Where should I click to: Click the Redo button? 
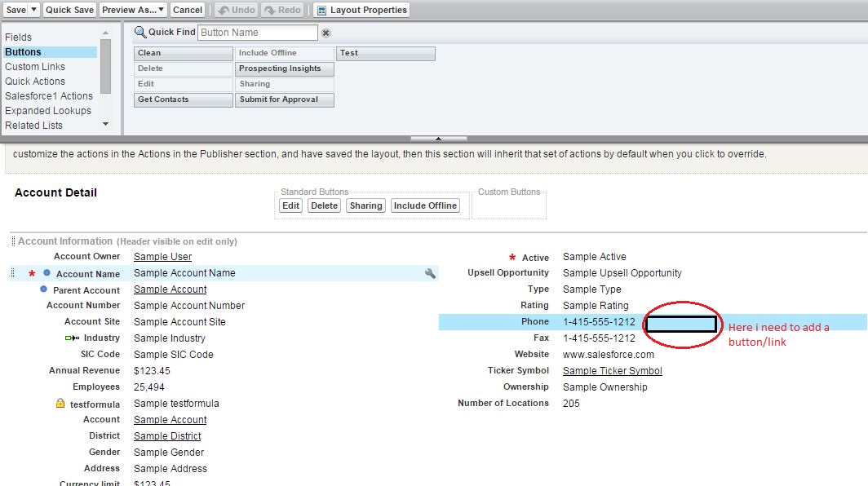(x=282, y=10)
